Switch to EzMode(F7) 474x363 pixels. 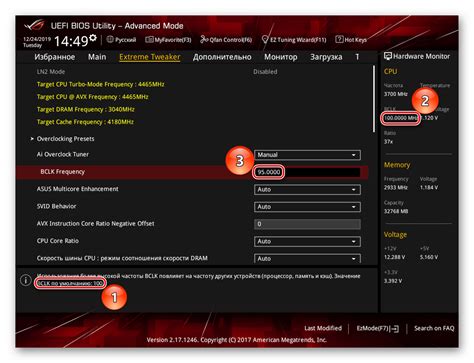click(x=378, y=328)
